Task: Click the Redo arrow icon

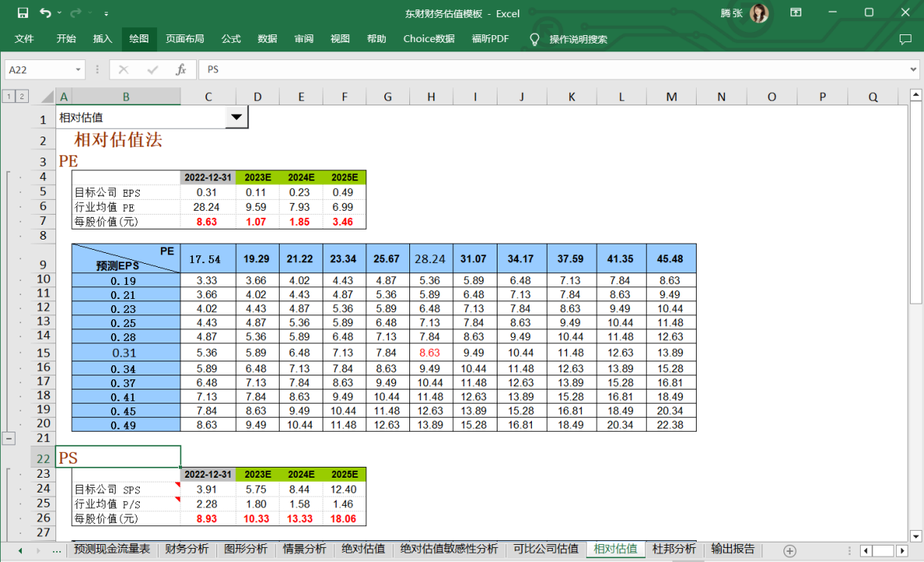Action: tap(75, 13)
